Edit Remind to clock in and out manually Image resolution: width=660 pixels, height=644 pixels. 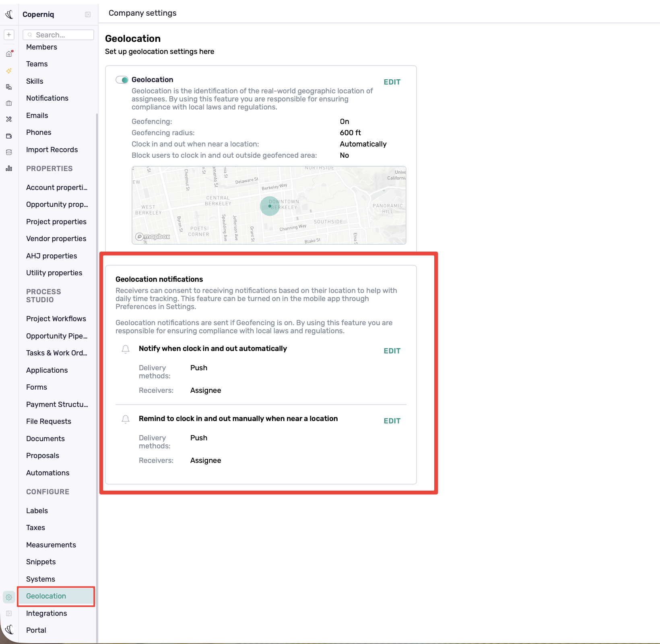pos(392,421)
